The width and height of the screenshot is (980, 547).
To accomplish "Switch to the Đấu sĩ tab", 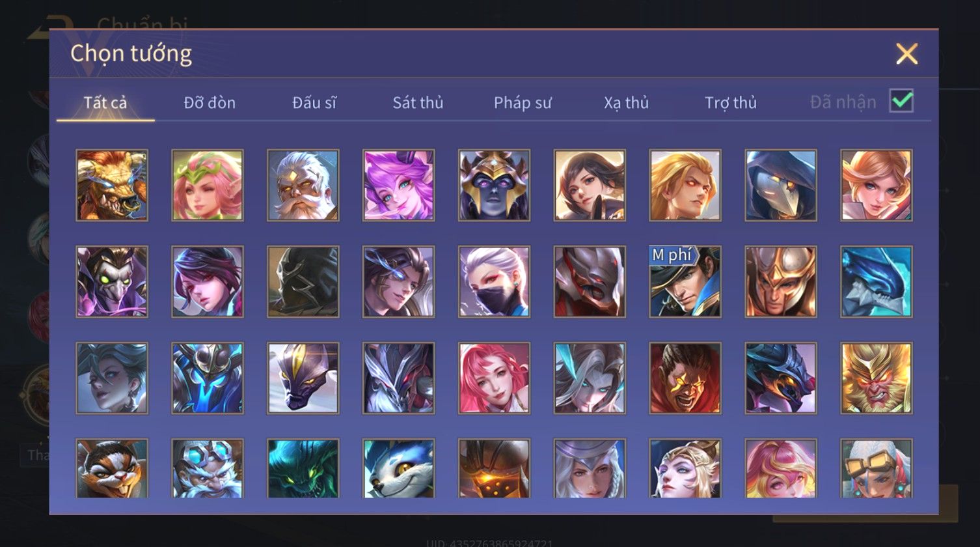I will point(314,102).
